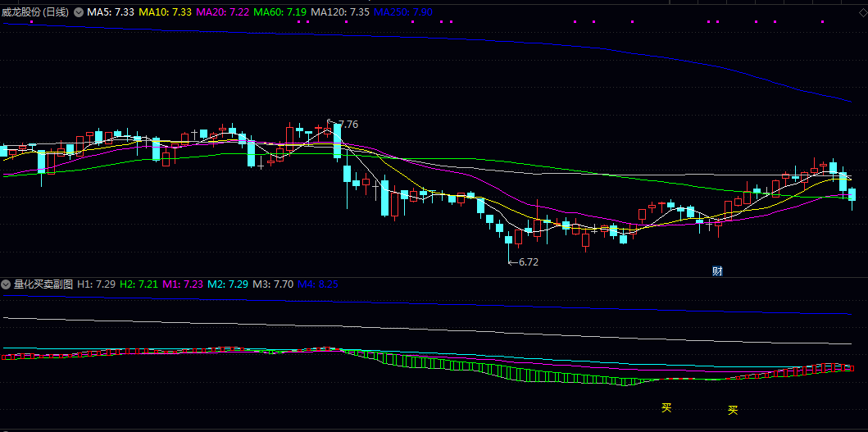Click the first yellow 买 buy signal
This screenshot has height=432, width=868.
click(x=666, y=407)
